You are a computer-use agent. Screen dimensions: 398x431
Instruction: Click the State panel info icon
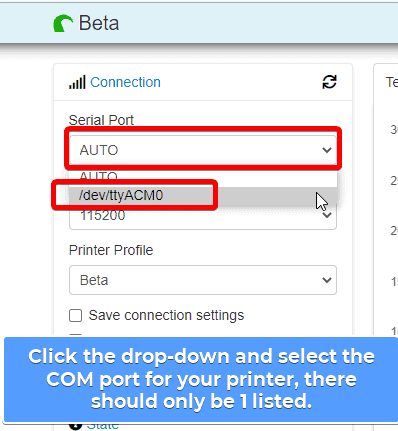pos(75,426)
